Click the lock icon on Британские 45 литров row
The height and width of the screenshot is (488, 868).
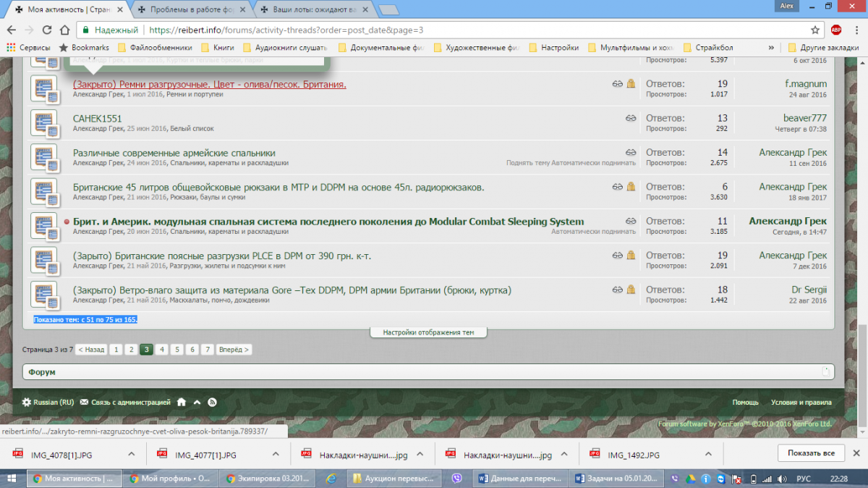pos(631,187)
